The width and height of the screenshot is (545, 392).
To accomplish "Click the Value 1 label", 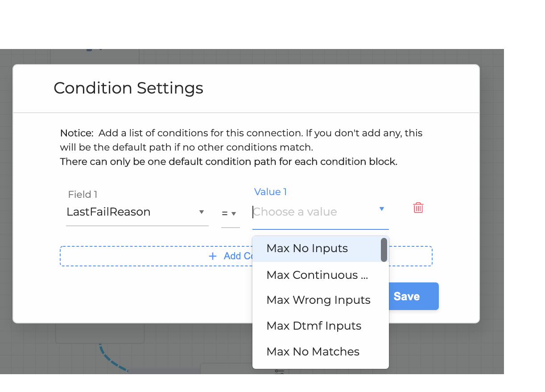I will tap(270, 192).
